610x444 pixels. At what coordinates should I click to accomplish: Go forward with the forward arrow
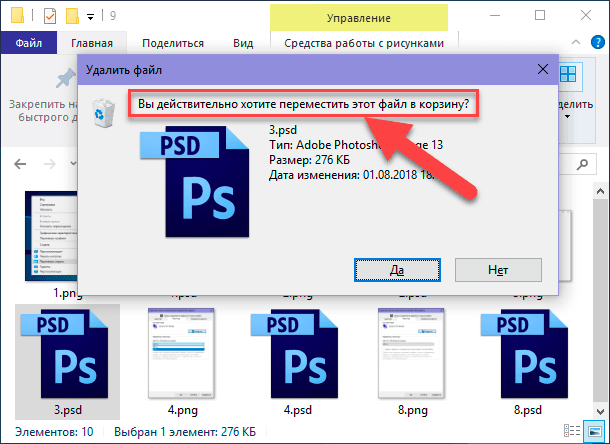49,164
